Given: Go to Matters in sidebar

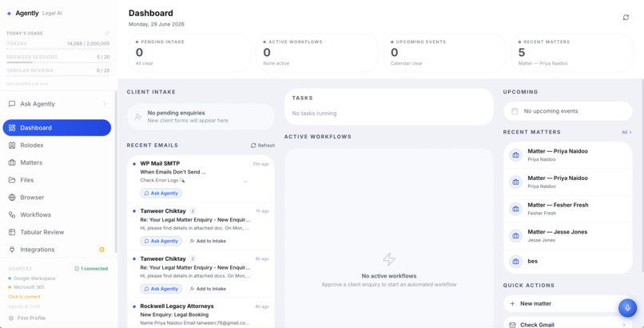Looking at the screenshot, I should [x=57, y=162].
